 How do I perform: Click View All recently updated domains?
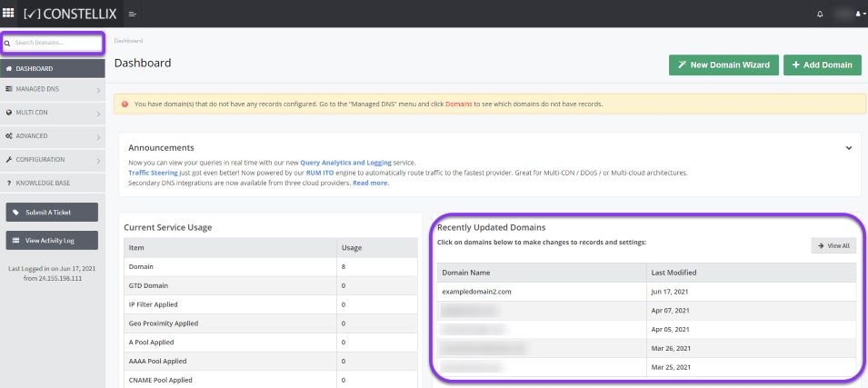pos(833,245)
